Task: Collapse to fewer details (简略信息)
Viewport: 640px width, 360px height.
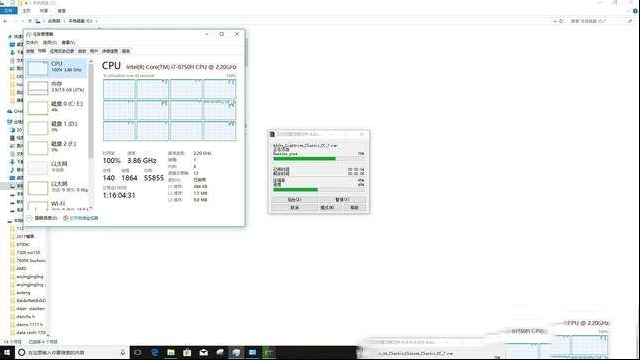Action: pyautogui.click(x=42, y=218)
